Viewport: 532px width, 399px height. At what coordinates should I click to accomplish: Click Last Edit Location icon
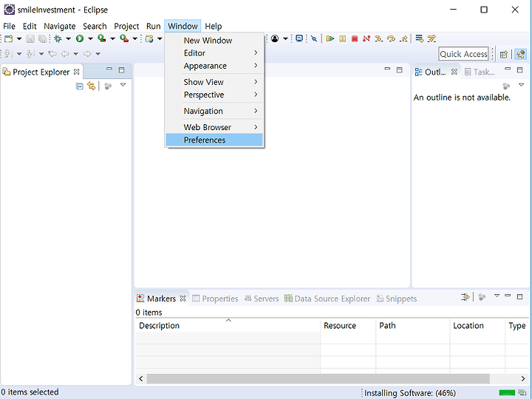pos(52,54)
